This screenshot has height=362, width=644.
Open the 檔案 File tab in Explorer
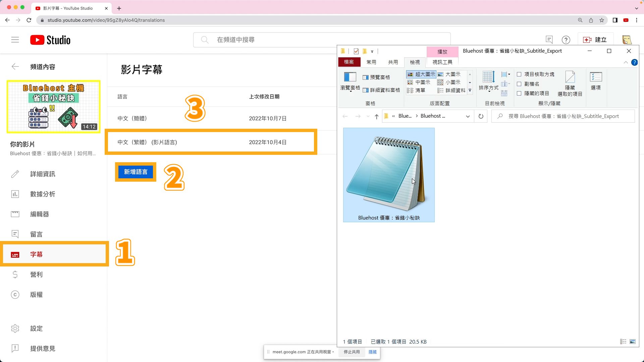point(349,62)
